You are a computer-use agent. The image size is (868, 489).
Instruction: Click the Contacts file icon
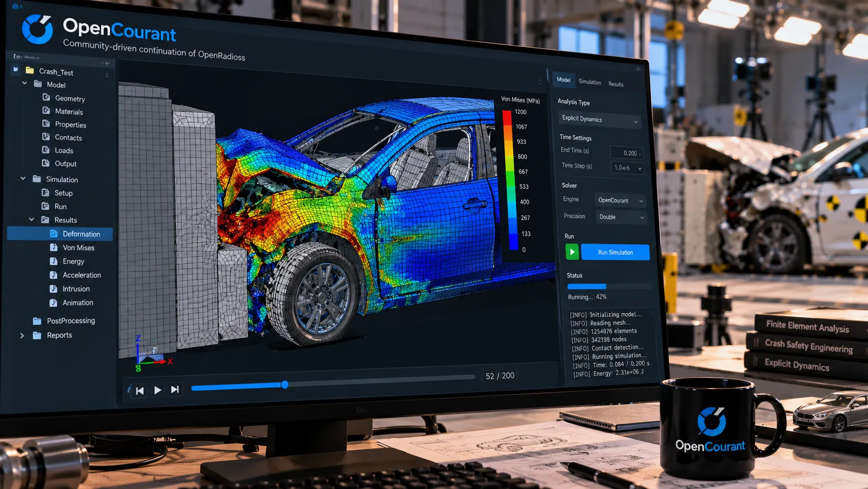[46, 137]
